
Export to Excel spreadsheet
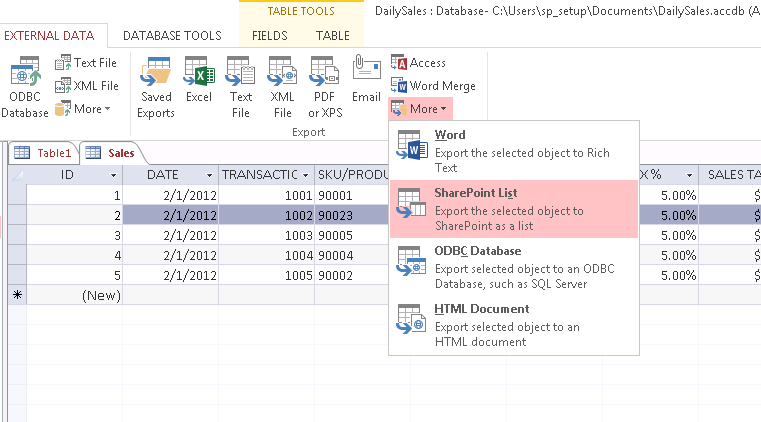click(199, 80)
